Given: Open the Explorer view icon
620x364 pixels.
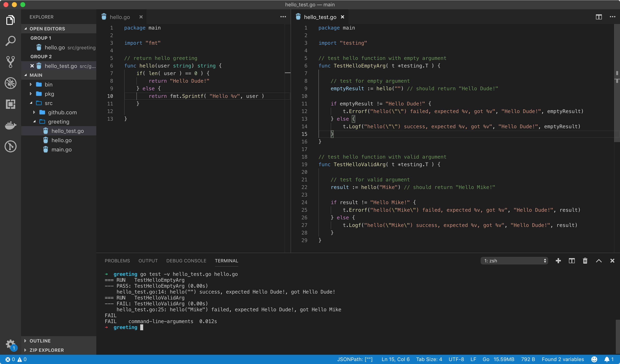Looking at the screenshot, I should click(11, 20).
